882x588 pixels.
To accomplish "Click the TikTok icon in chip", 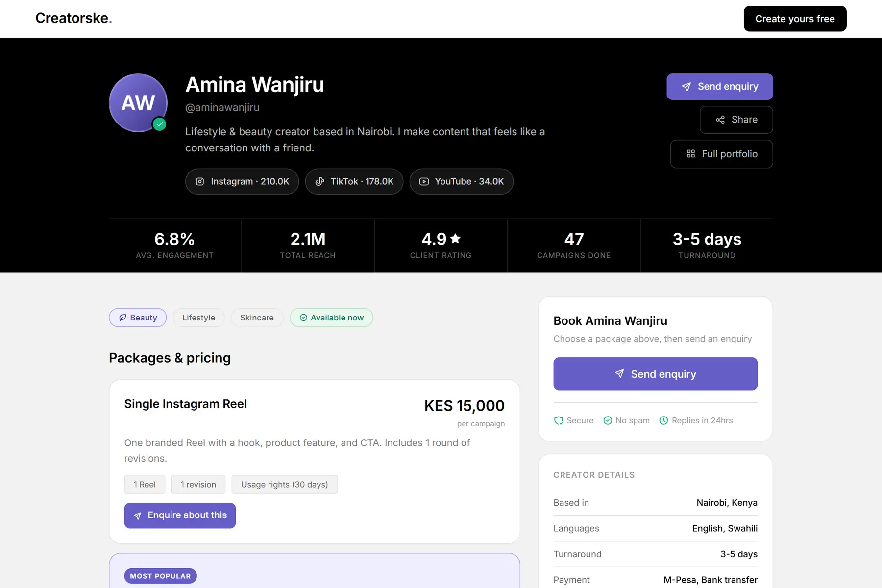I will point(319,181).
